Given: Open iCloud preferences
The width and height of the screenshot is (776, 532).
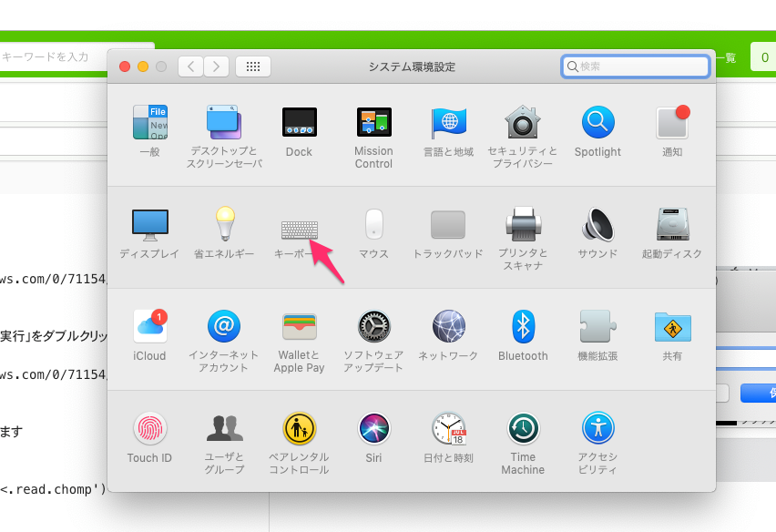Looking at the screenshot, I should pyautogui.click(x=150, y=326).
